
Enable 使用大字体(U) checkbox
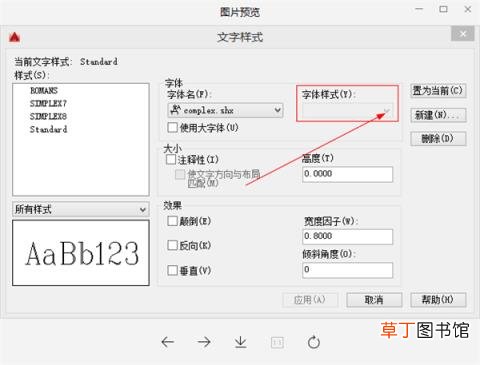tap(172, 127)
